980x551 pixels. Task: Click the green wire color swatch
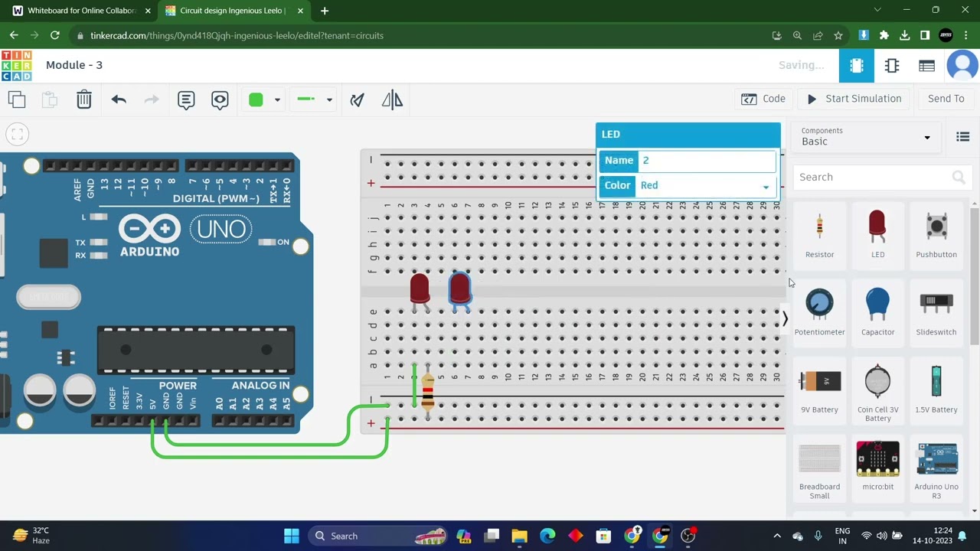click(x=256, y=99)
